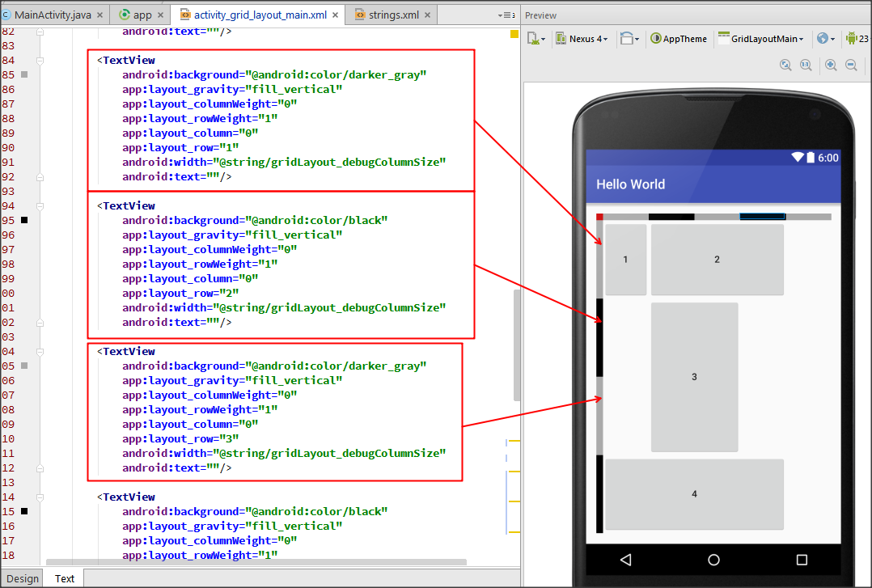The image size is (872, 588).
Task: Open the screen orientation dropdown
Action: pos(629,38)
